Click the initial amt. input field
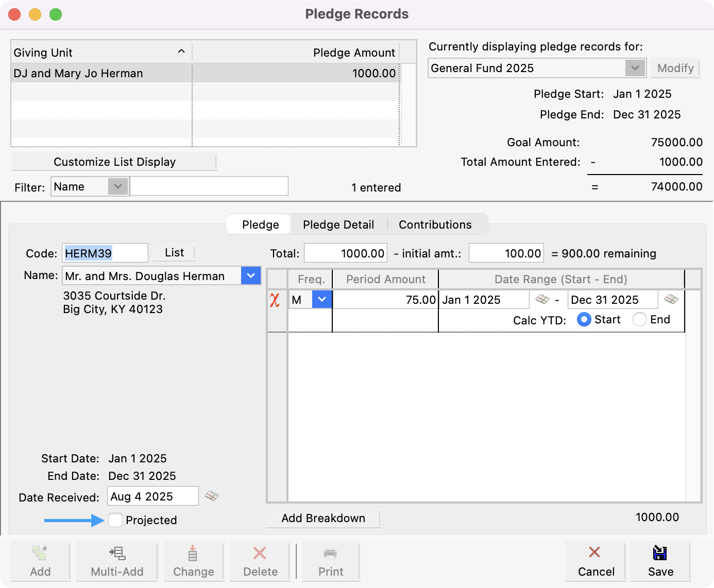The height and width of the screenshot is (588, 714). coord(506,253)
